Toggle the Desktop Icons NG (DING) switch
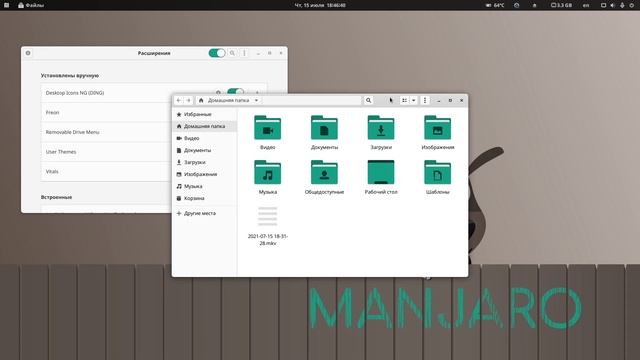Screen dimensions: 640x360 tap(236, 92)
